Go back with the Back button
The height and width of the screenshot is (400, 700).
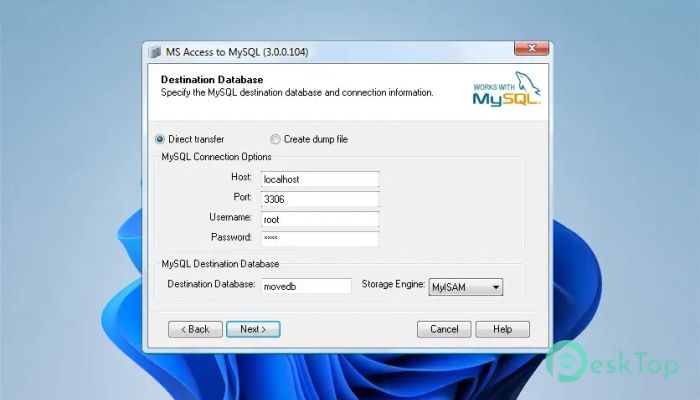[195, 329]
